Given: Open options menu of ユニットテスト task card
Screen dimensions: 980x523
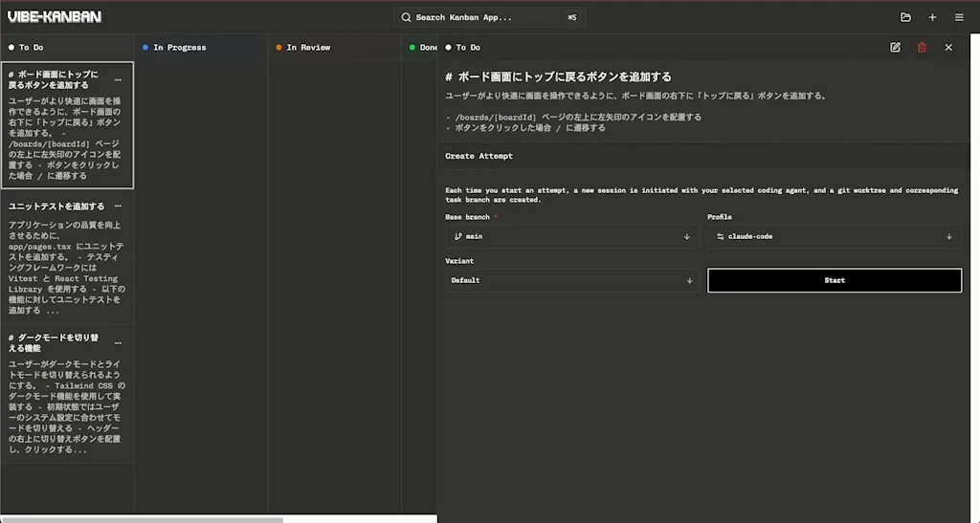Looking at the screenshot, I should pos(118,206).
